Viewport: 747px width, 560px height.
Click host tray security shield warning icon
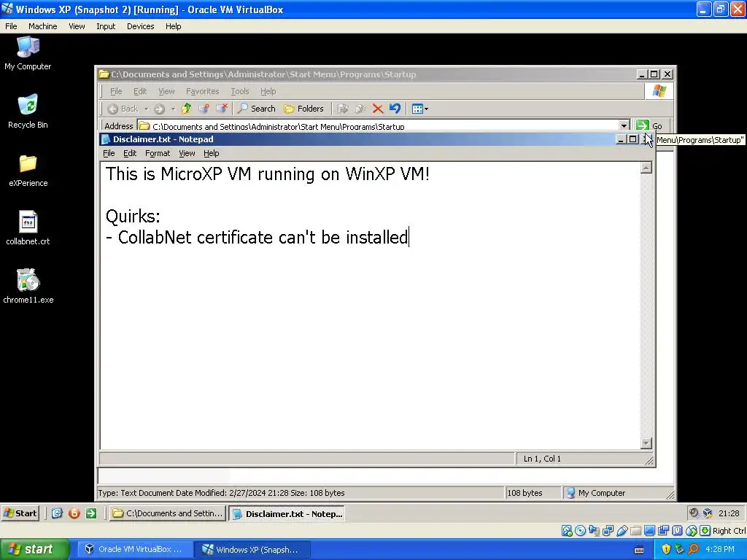coord(666,550)
